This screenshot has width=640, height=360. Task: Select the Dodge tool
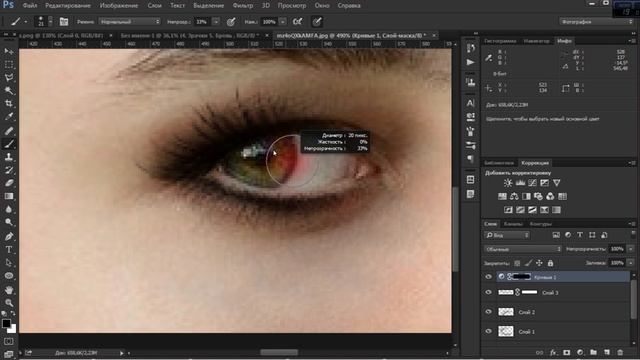click(9, 222)
